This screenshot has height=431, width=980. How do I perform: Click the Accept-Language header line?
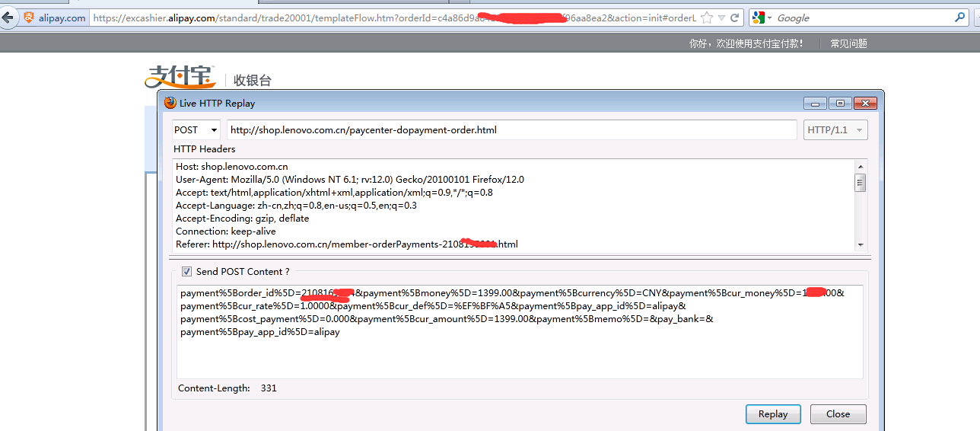(296, 205)
